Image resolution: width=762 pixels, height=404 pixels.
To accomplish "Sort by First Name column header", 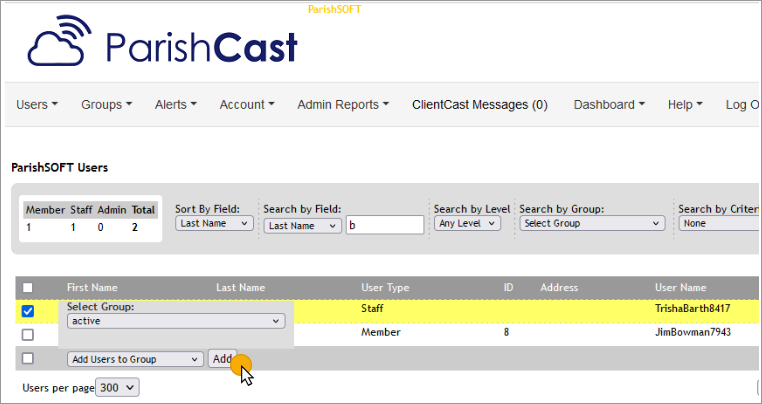I will click(92, 287).
